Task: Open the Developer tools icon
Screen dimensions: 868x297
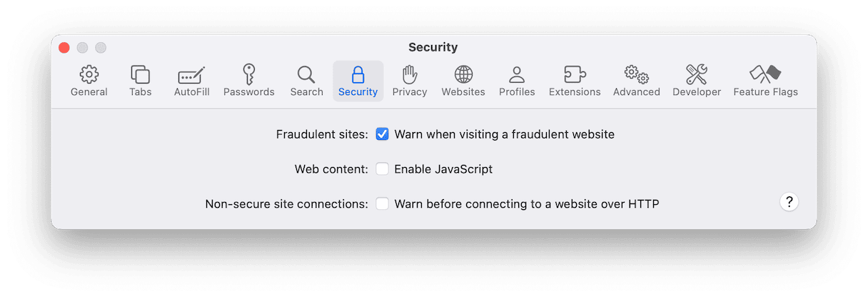Action: 697,74
